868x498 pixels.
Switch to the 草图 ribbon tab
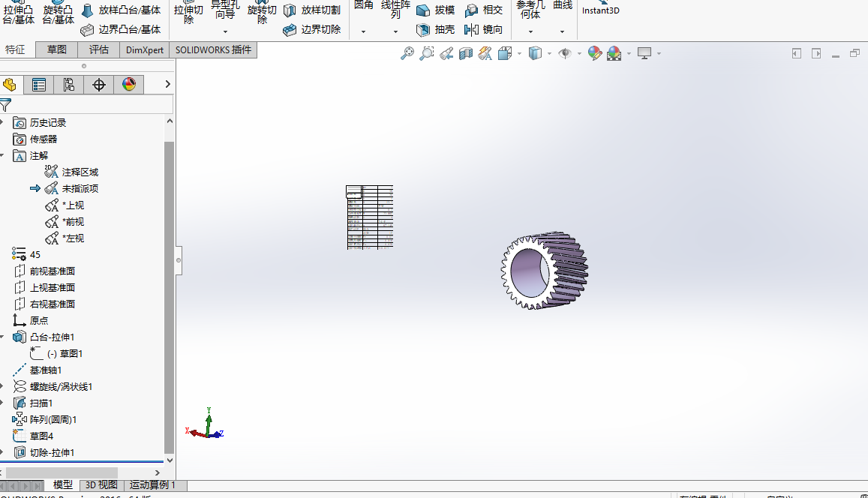(56, 49)
